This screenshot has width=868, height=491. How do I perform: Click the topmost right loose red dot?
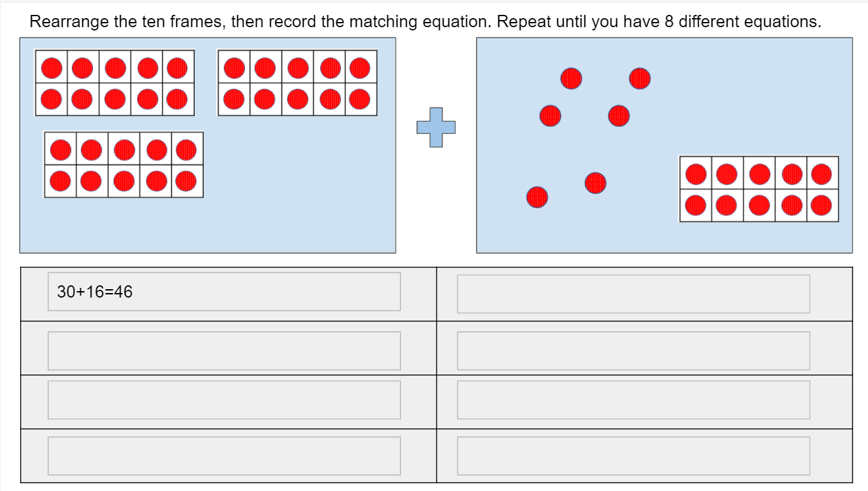click(x=639, y=79)
